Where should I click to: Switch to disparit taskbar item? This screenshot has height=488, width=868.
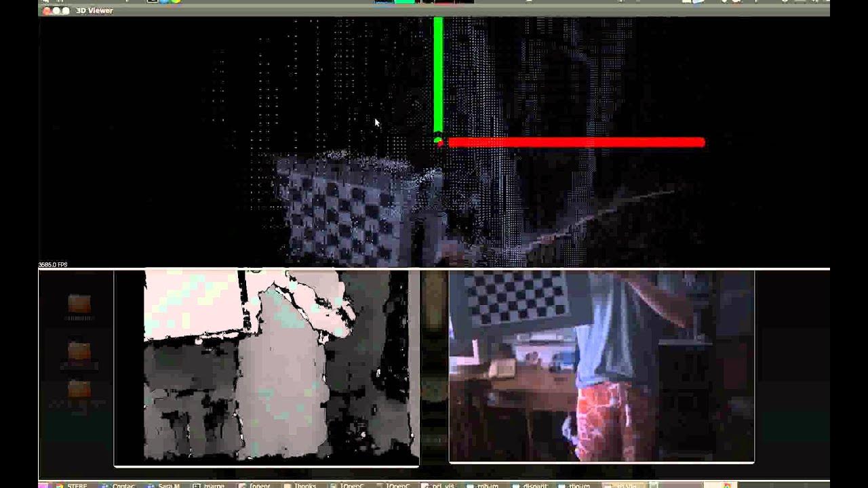coord(530,485)
